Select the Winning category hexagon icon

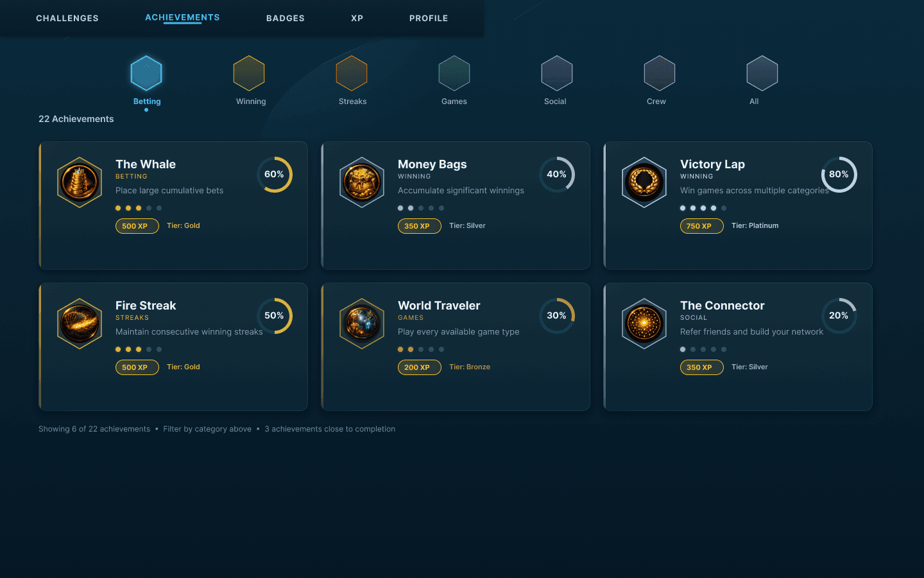pos(249,73)
